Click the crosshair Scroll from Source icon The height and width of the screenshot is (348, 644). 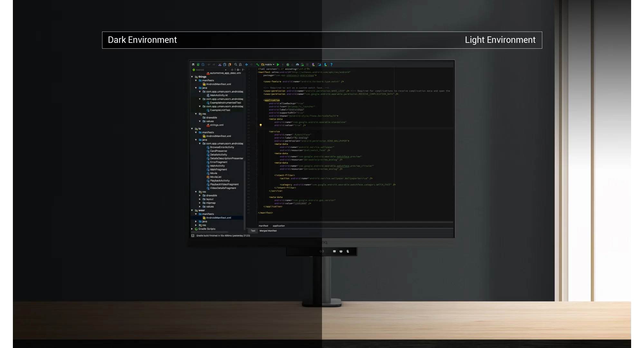232,70
